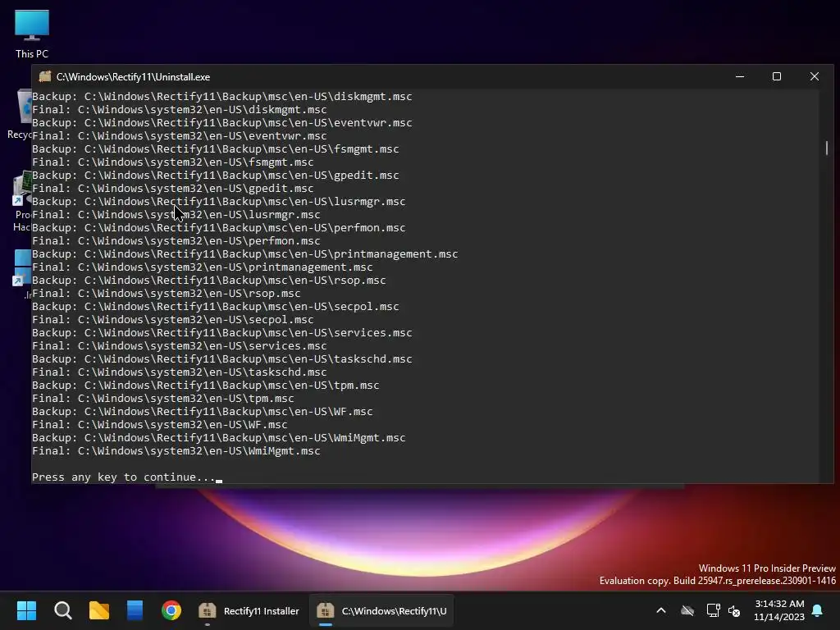Close the Uninstall.exe console window
The height and width of the screenshot is (630, 840).
815,76
